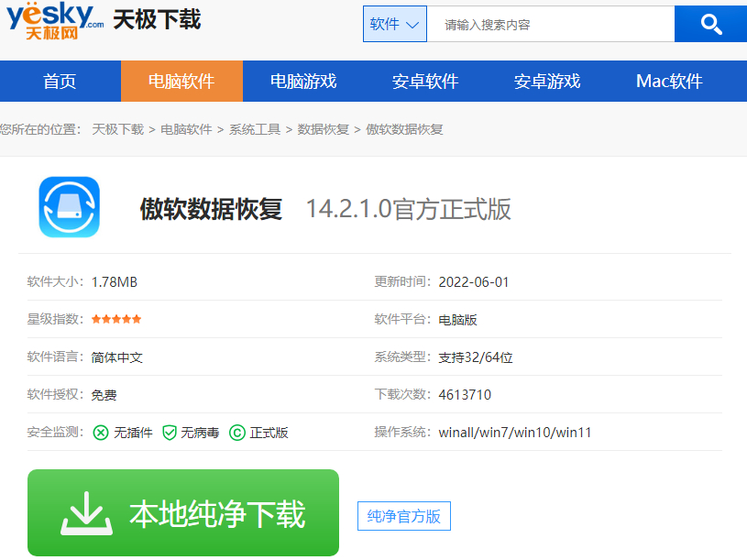Click the 无病毒 shield icon

tap(170, 433)
